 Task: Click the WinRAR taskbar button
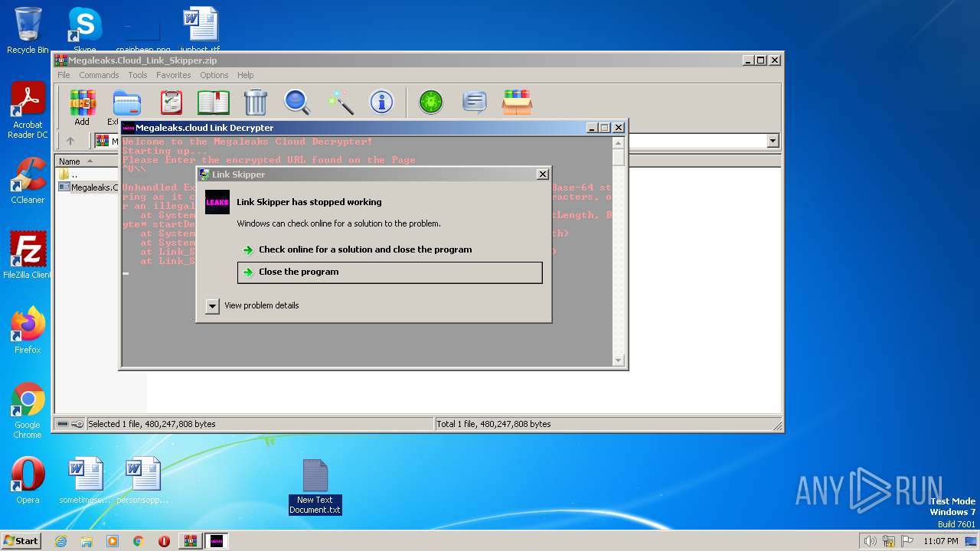(190, 541)
